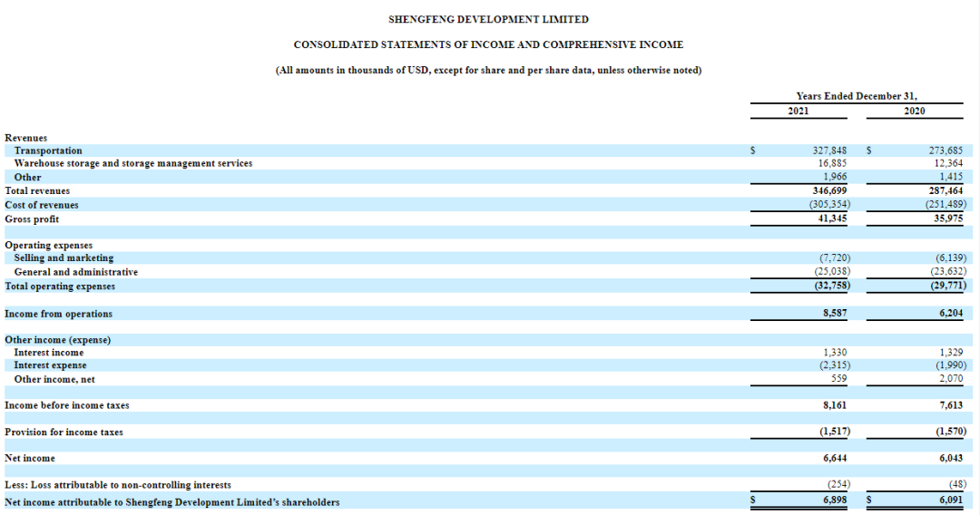Select Other income, net 2020 value 2,070
Viewport: 980px width, 515px height.
(951, 379)
